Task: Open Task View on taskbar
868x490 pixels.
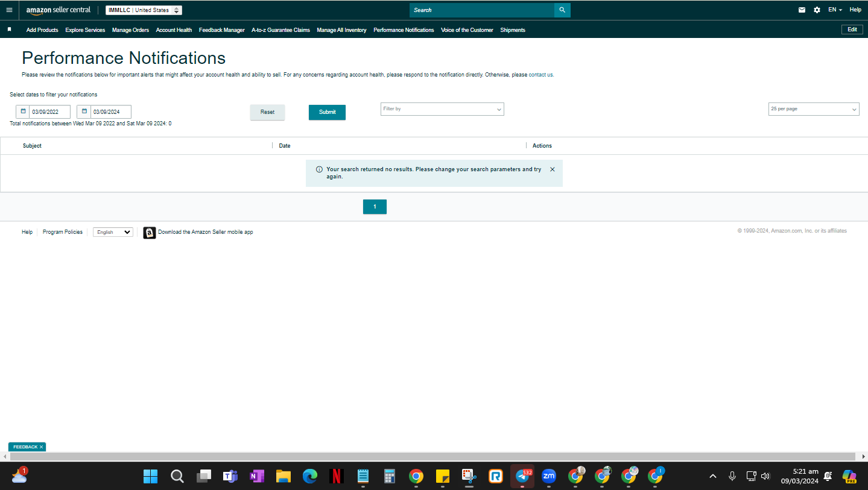Action: (203, 476)
